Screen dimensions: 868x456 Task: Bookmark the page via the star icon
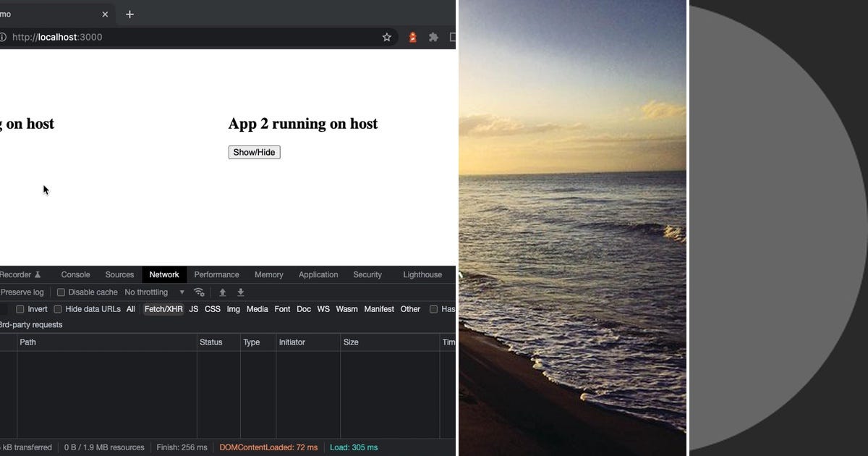(386, 37)
